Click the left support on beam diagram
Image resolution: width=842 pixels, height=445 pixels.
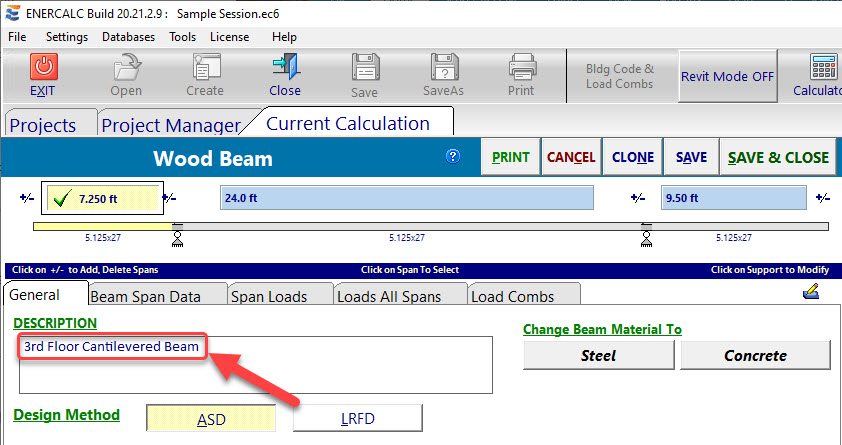point(177,235)
